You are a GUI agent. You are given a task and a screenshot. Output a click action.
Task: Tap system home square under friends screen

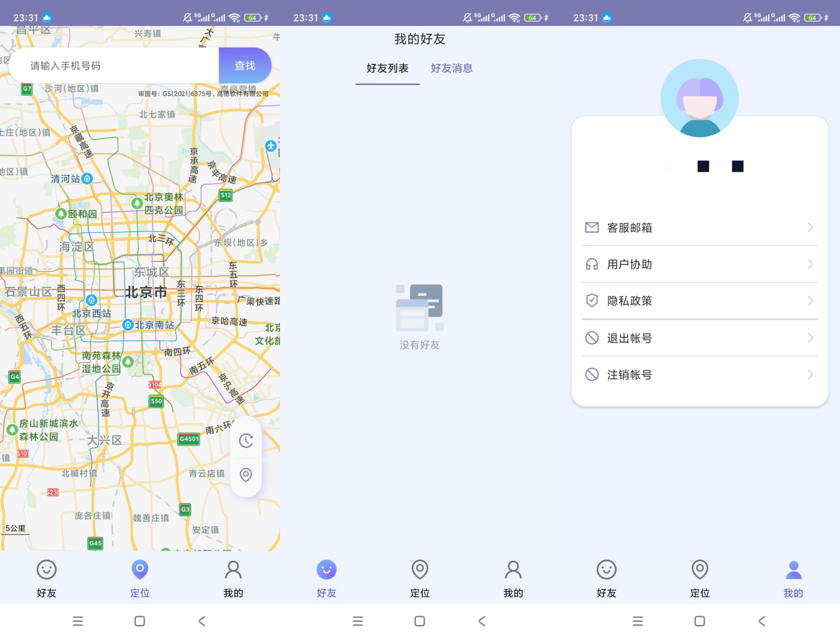(x=420, y=621)
